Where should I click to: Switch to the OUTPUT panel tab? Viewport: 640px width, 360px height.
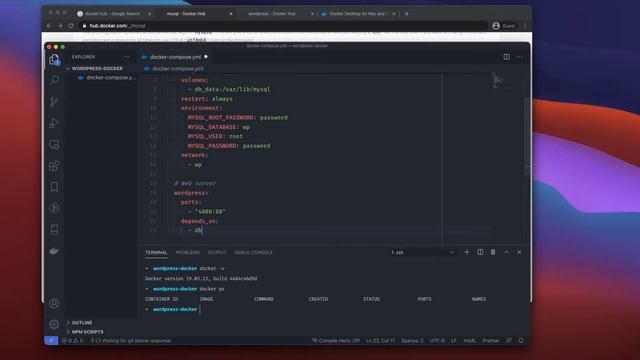(x=217, y=252)
